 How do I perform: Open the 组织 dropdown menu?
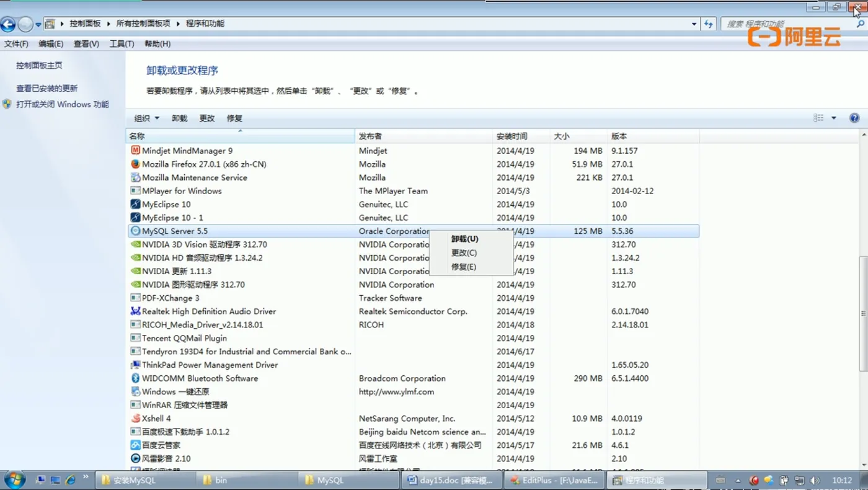(x=147, y=118)
